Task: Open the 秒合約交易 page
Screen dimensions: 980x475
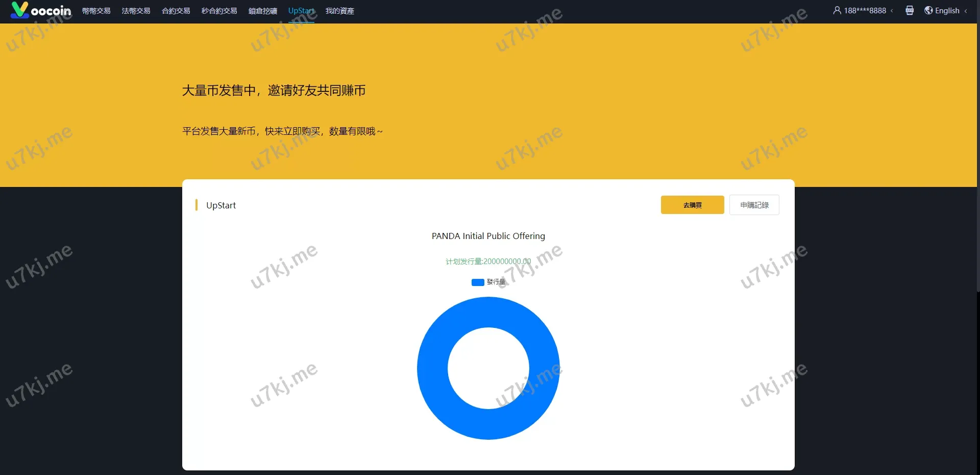Action: pos(219,11)
